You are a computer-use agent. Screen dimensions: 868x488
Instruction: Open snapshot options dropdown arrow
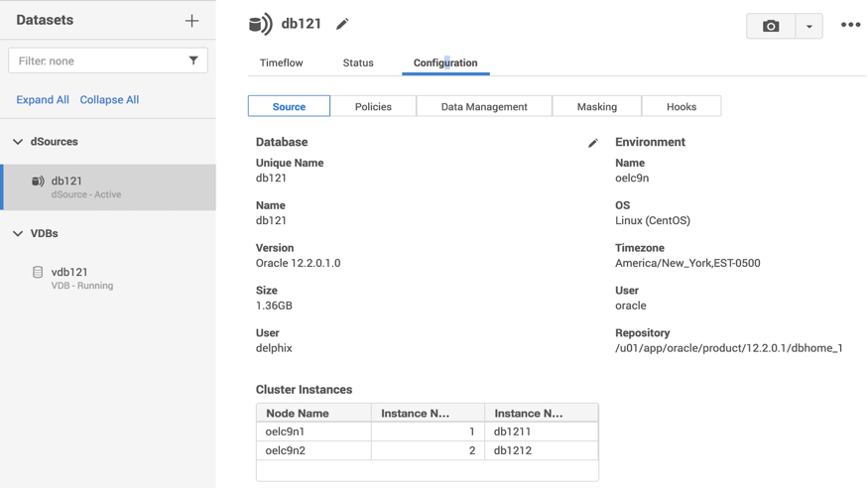[x=809, y=26]
